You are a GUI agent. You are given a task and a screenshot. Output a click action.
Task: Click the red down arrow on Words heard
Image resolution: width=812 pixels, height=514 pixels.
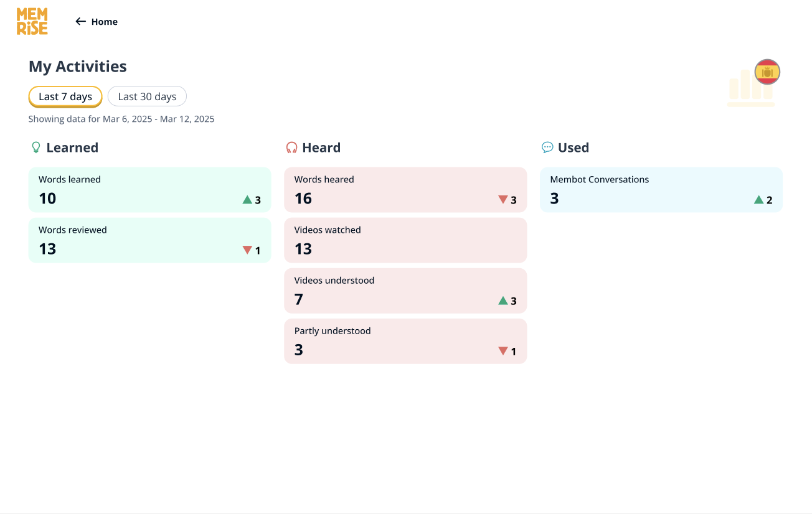click(503, 200)
